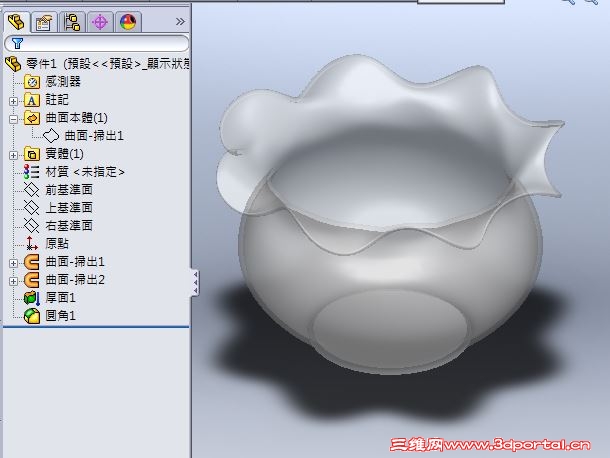The height and width of the screenshot is (458, 610).
Task: Select 材質 <未指定> material entry
Action: [x=85, y=172]
